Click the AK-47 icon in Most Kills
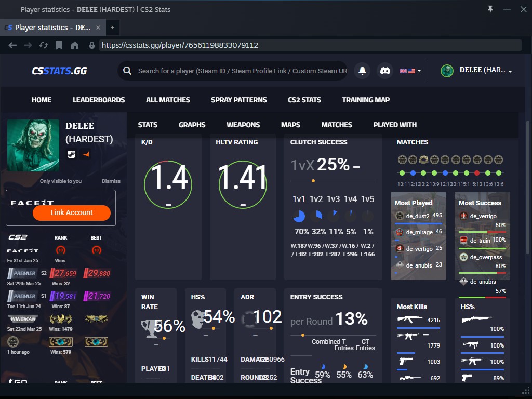Screen dimensions: 532x399 click(410, 320)
